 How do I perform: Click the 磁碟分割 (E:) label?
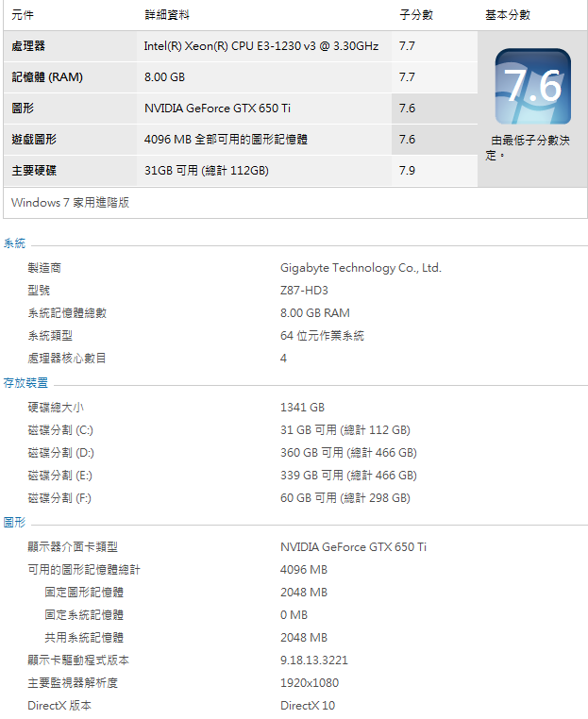tap(60, 476)
